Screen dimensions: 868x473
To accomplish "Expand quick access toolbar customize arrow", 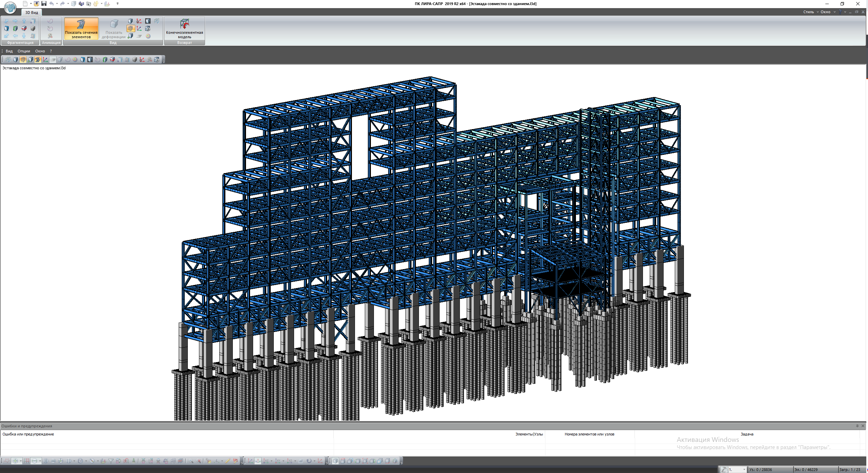I will tap(117, 4).
